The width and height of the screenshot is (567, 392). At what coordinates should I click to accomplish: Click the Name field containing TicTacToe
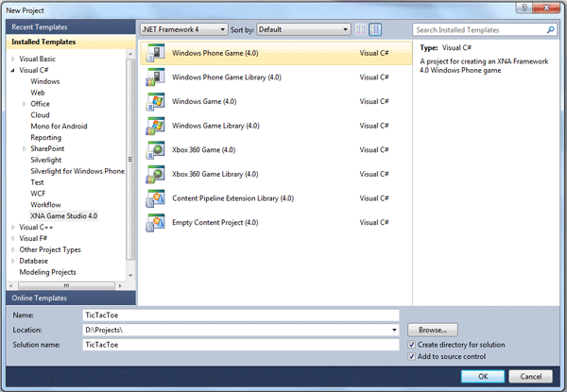coord(241,315)
